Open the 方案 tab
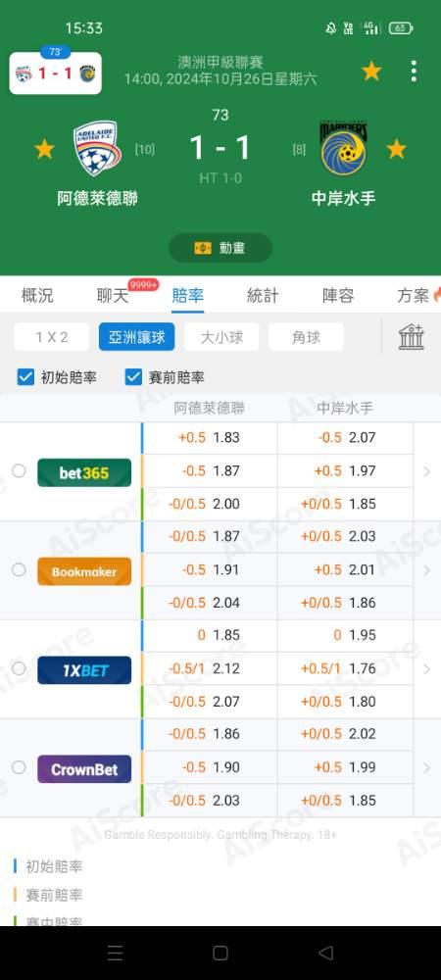The image size is (441, 980). pyautogui.click(x=413, y=296)
